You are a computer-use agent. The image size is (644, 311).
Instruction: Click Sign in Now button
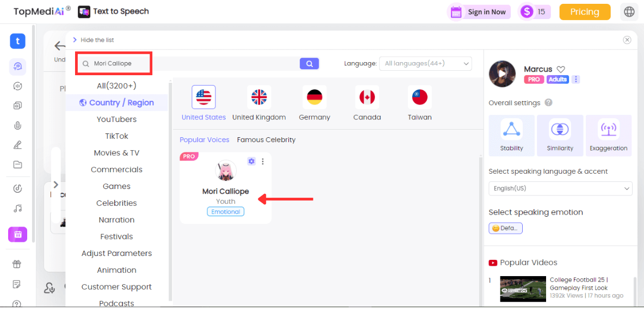point(479,12)
